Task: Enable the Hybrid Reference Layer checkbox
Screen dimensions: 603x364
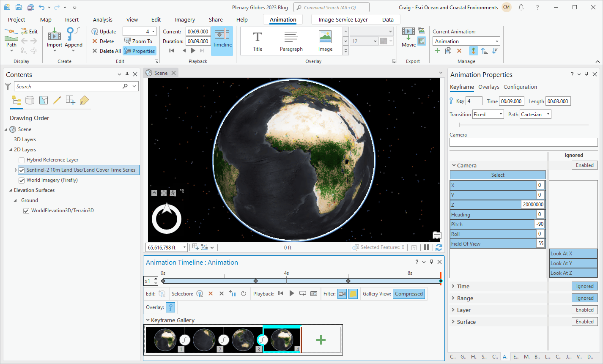Action: (22, 160)
